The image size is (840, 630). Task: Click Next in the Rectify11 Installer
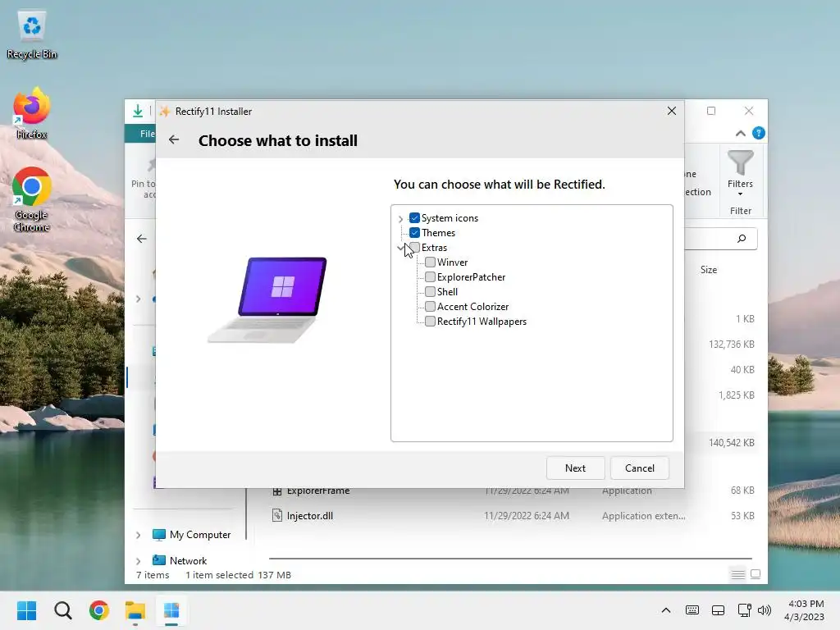click(x=575, y=468)
